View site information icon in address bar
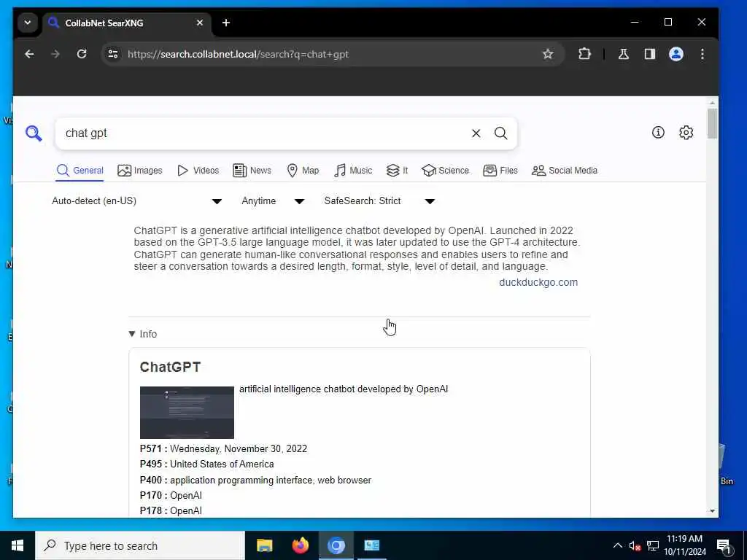 click(113, 54)
